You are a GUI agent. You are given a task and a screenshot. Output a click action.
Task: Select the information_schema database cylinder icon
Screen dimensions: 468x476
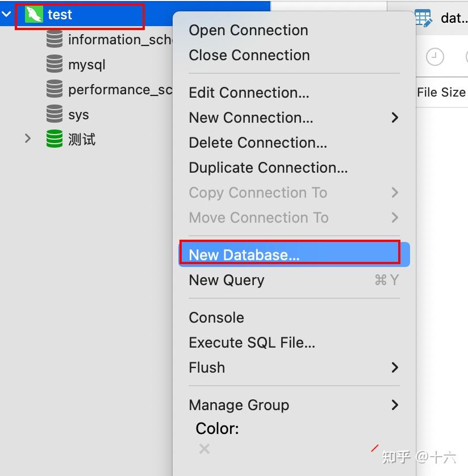click(55, 39)
